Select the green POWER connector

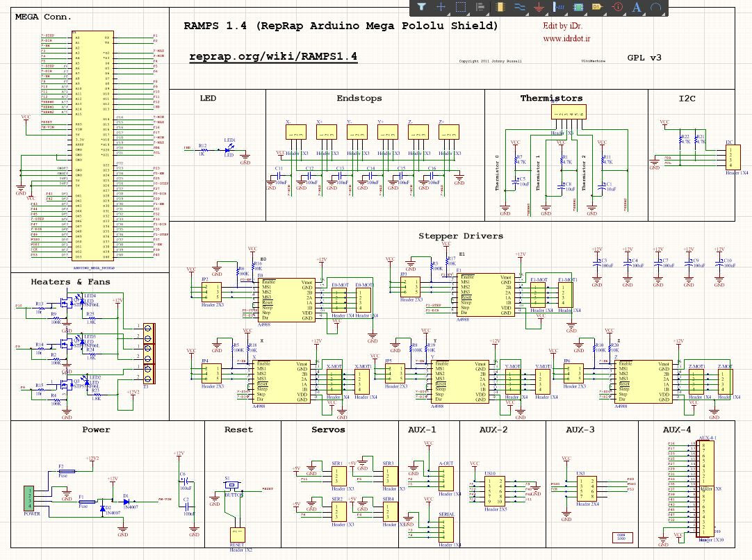[x=30, y=498]
